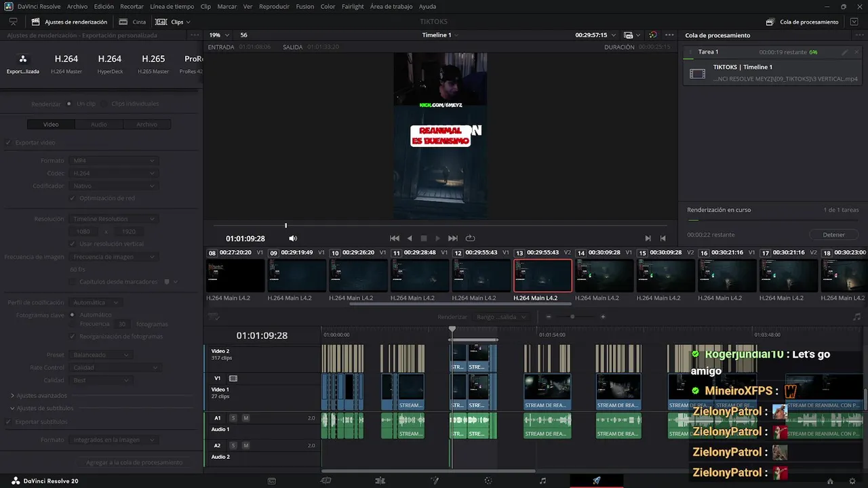Jump to previous clip icon
Image resolution: width=868 pixels, height=488 pixels.
click(x=663, y=239)
